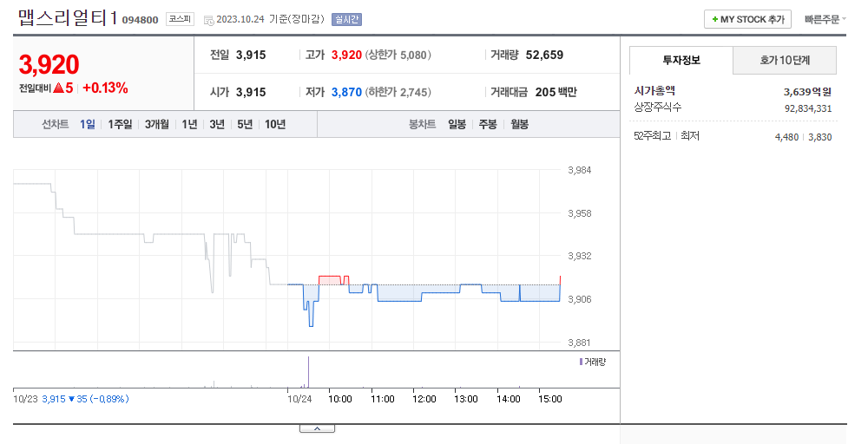Screen dimensions: 868x444
Task: Click the 3,984 price axis label
Action: tap(580, 170)
